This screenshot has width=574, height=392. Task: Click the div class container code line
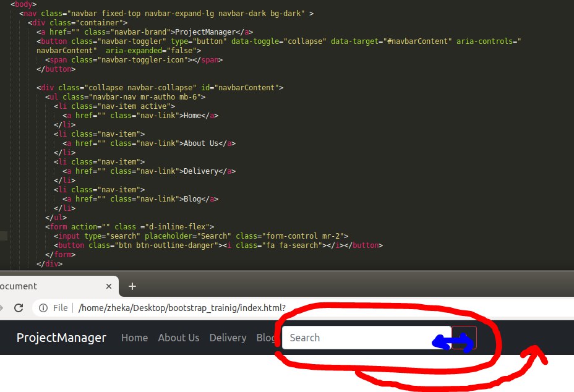(77, 23)
